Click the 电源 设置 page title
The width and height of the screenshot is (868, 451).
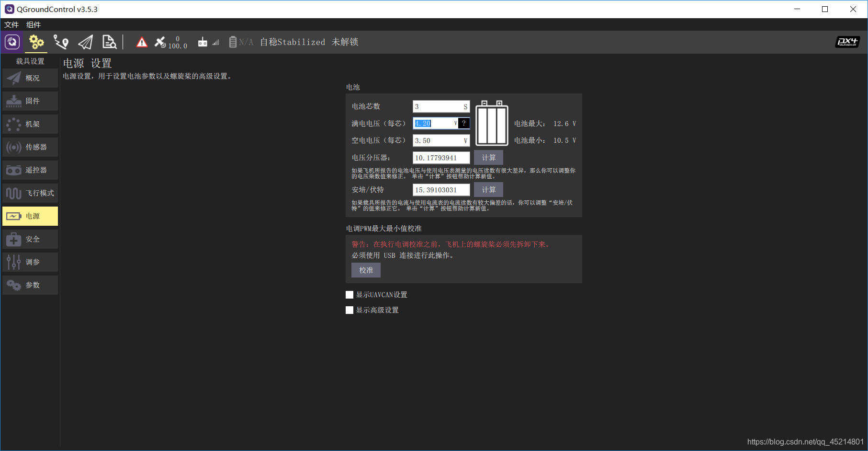click(88, 63)
